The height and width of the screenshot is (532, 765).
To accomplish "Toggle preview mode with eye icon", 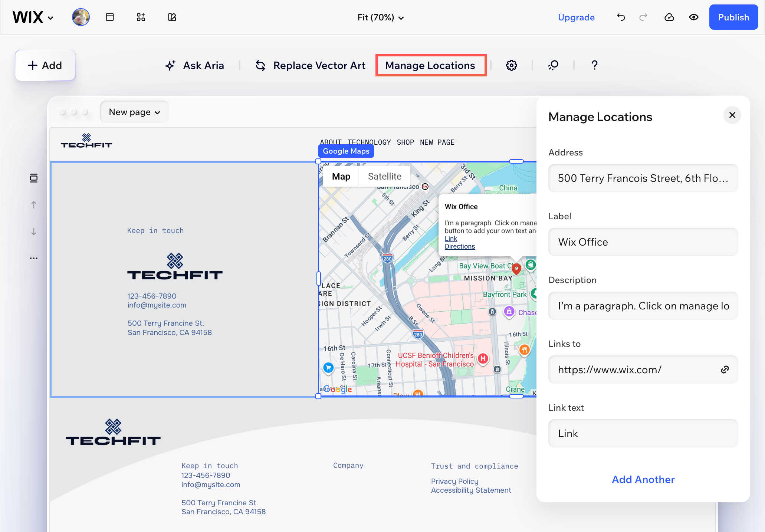I will 693,17.
